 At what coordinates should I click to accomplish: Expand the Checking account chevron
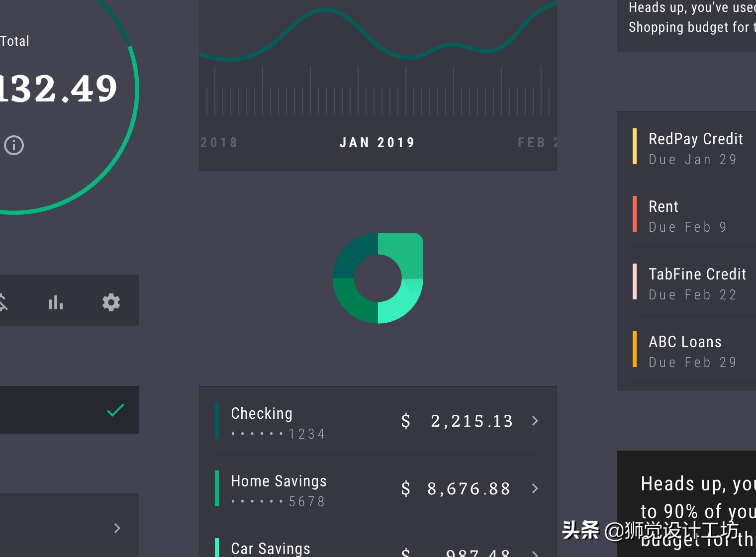coord(535,421)
